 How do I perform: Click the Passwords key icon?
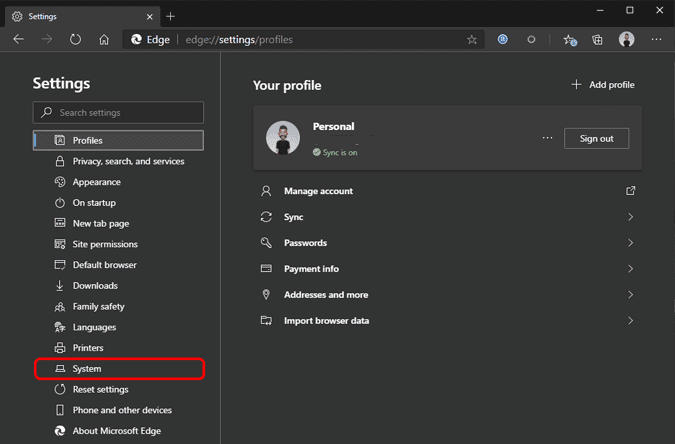266,243
